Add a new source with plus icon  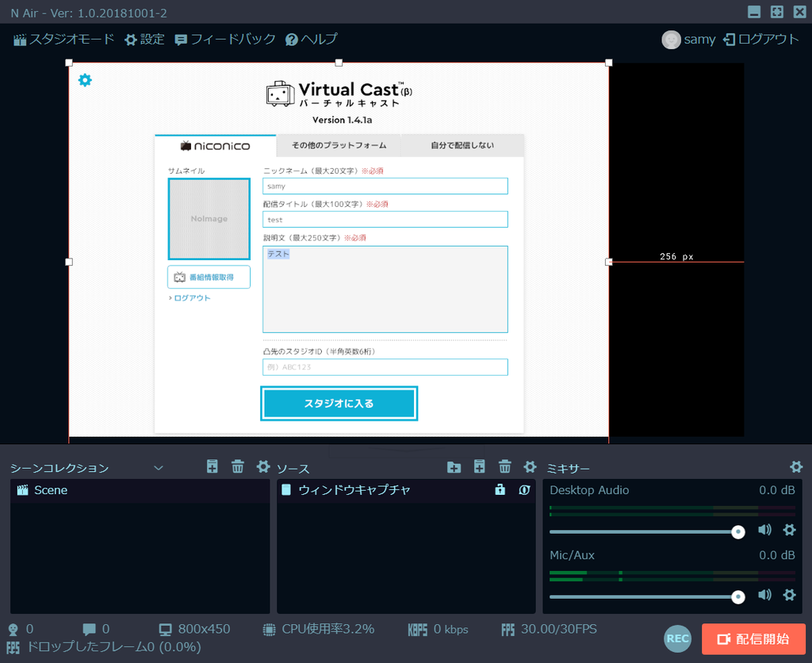coord(480,466)
